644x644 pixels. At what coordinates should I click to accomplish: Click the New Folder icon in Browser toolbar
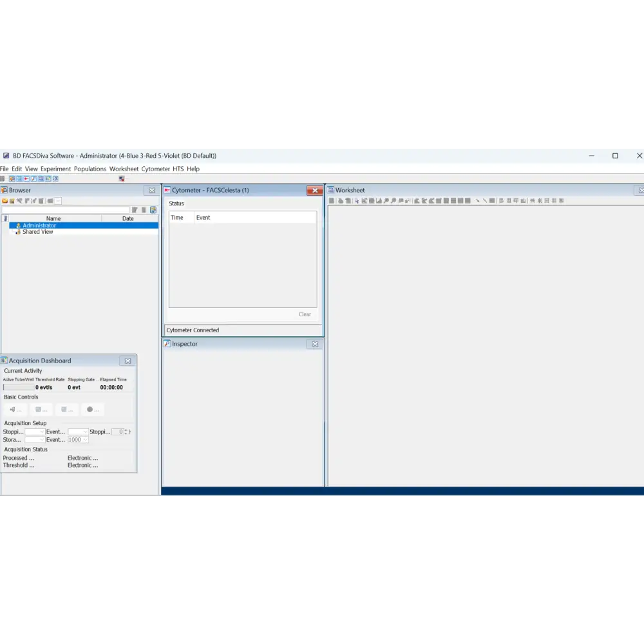point(5,201)
